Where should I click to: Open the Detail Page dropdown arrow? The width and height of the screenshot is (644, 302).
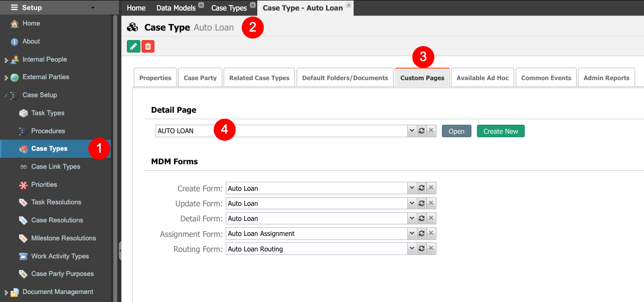(412, 131)
